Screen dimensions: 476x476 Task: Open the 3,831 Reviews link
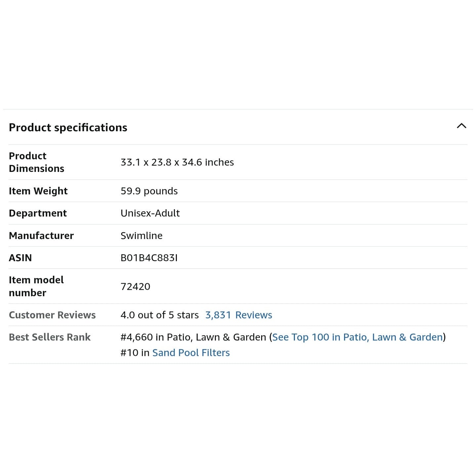click(x=239, y=315)
